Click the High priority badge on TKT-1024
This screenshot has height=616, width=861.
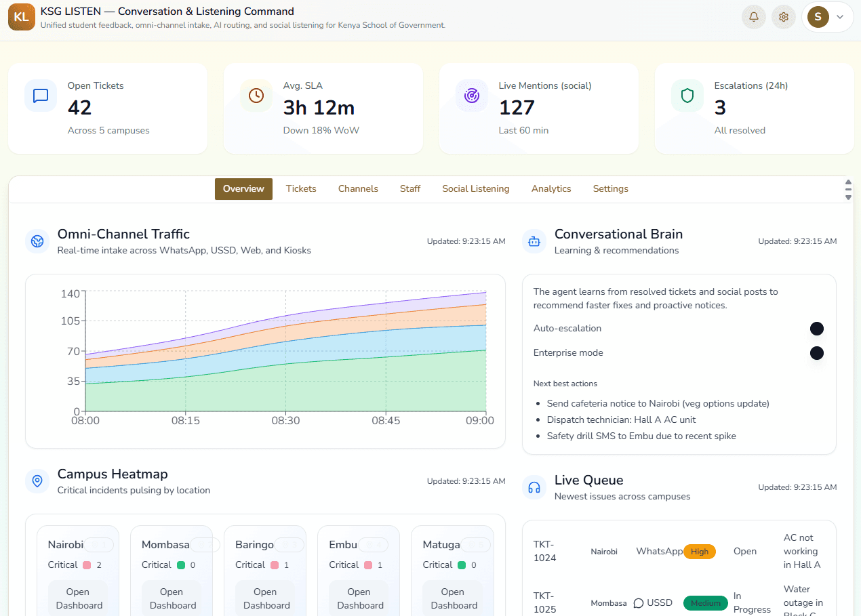pyautogui.click(x=700, y=552)
